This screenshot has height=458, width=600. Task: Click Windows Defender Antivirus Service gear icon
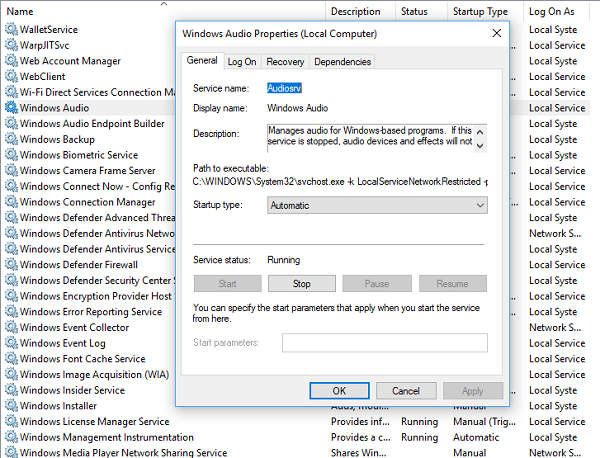point(11,249)
